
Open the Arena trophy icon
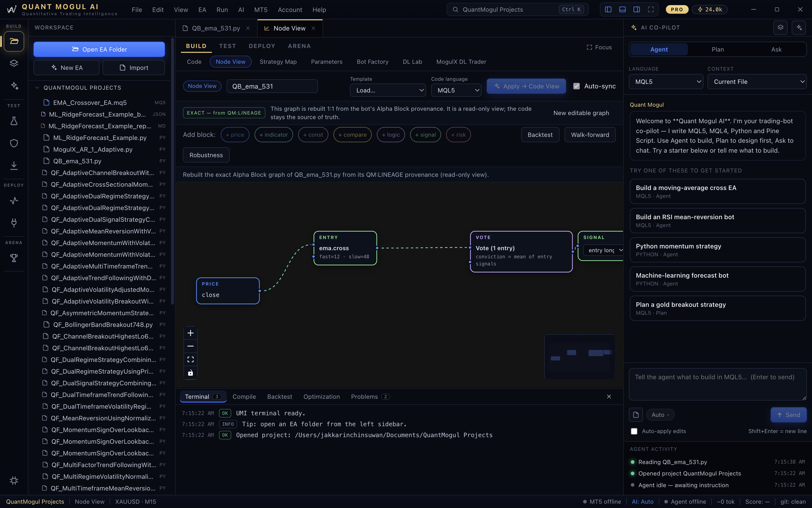[14, 258]
